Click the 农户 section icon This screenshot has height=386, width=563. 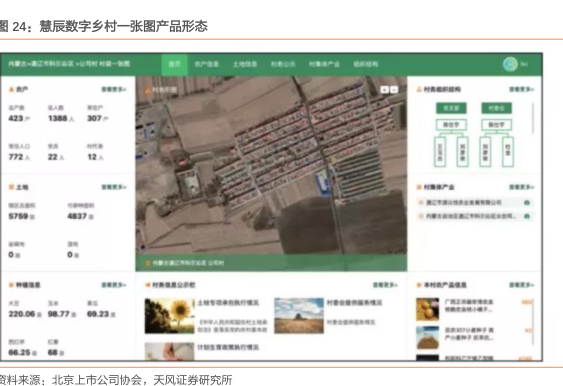(x=11, y=89)
